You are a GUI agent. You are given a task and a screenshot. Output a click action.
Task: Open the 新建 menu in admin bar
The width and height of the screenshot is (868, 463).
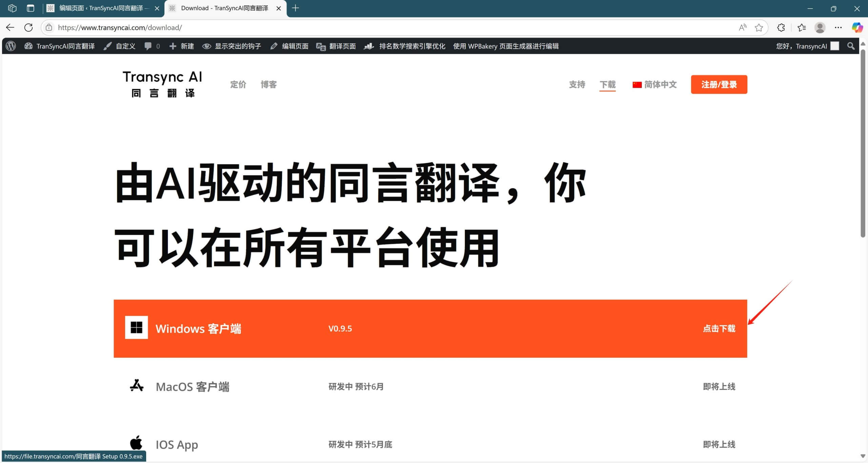pyautogui.click(x=181, y=46)
